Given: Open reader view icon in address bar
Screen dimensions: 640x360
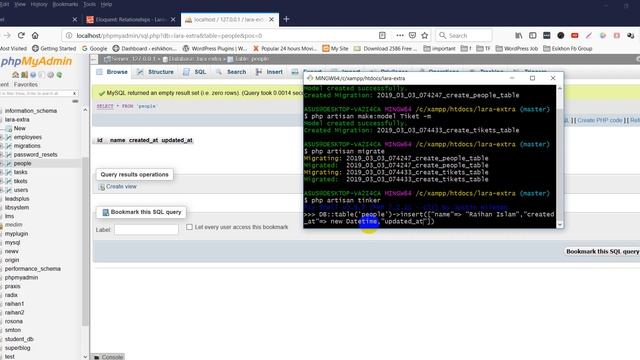Looking at the screenshot, I should click(382, 36).
